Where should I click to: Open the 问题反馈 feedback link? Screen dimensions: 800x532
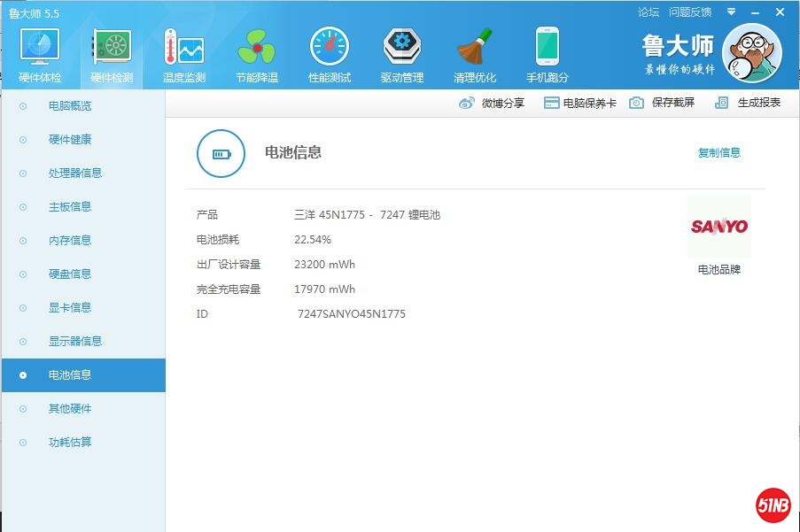[690, 12]
